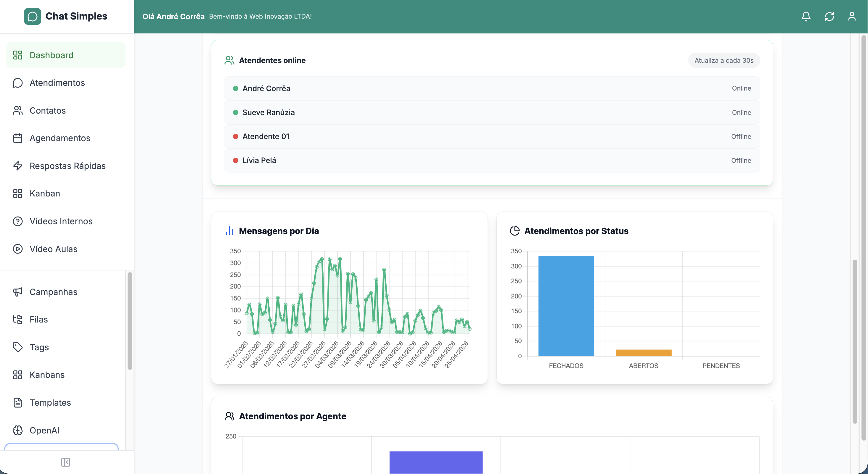
Task: Select André Corrêa from the online attendants list
Action: click(266, 88)
